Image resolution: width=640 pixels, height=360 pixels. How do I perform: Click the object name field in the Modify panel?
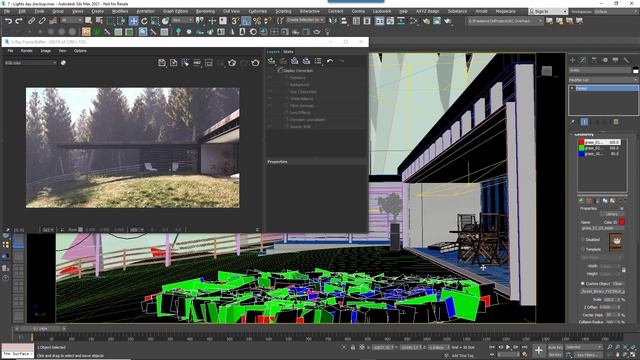(x=600, y=71)
